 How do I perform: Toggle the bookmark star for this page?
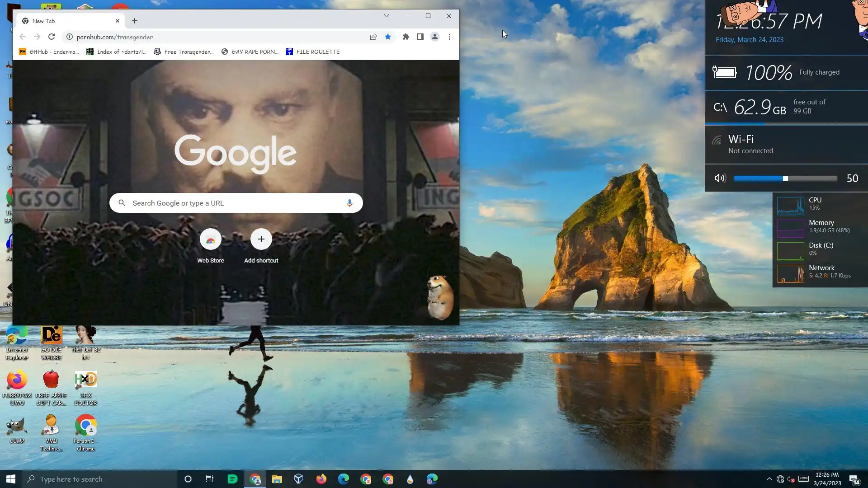tap(388, 37)
